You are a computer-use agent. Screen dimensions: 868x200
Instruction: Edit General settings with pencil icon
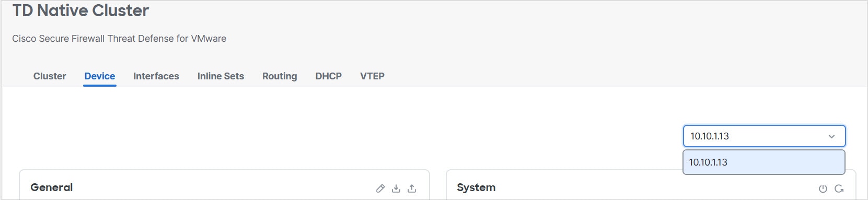[380, 189]
